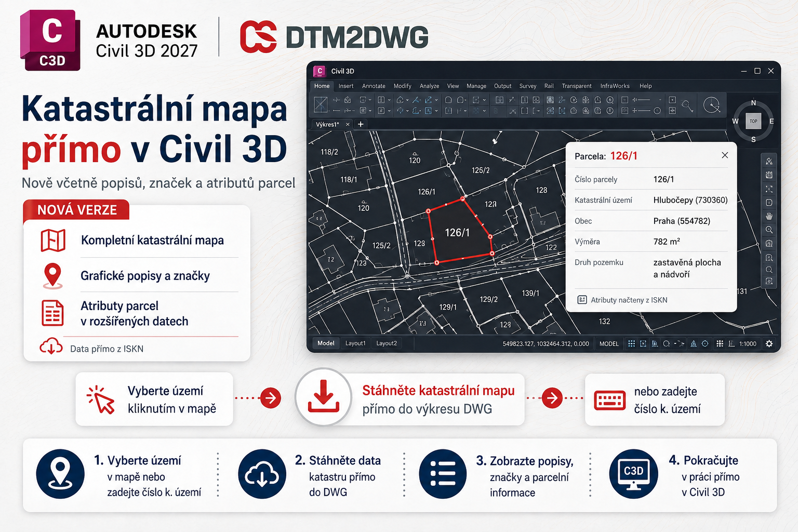Image resolution: width=798 pixels, height=532 pixels.
Task: Switch to the InfraWorks ribbon tab
Action: click(x=615, y=86)
